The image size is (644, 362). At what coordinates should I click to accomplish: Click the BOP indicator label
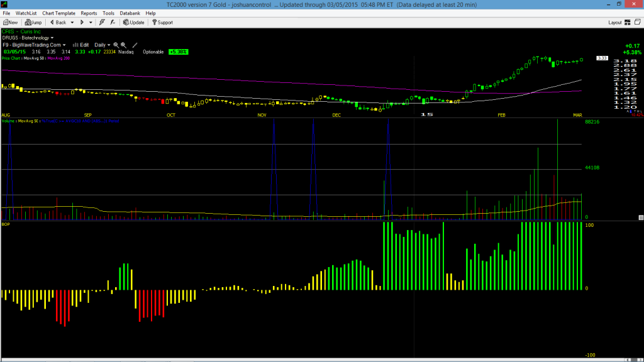(6, 224)
